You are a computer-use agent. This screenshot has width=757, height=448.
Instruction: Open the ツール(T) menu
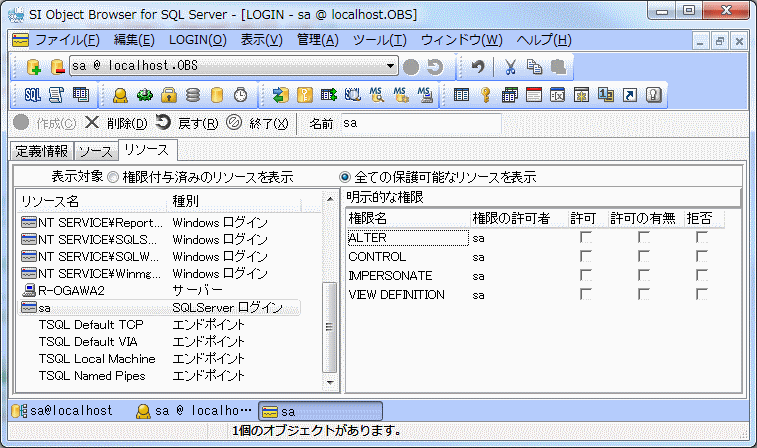379,40
